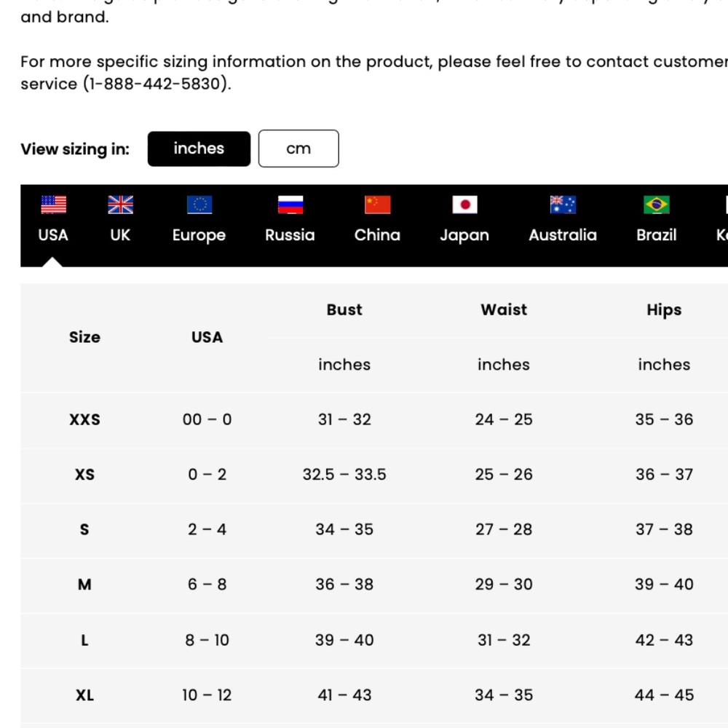Open the Australia sizing tab

(563, 235)
